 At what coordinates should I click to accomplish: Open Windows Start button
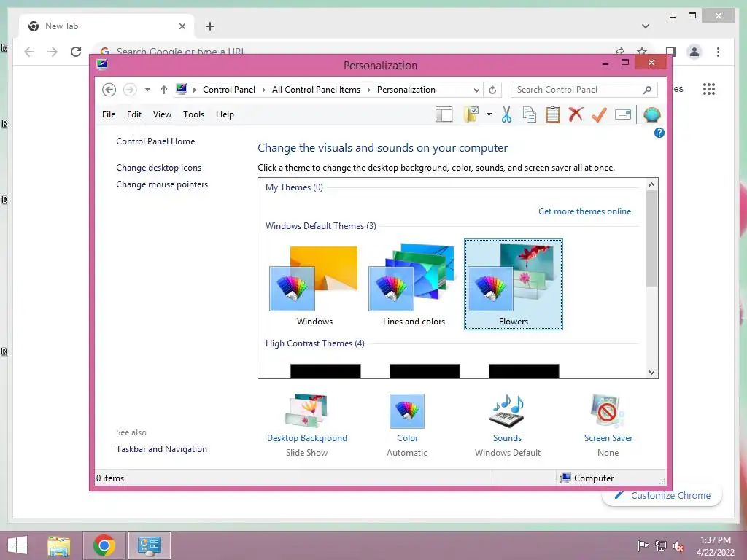pos(18,545)
